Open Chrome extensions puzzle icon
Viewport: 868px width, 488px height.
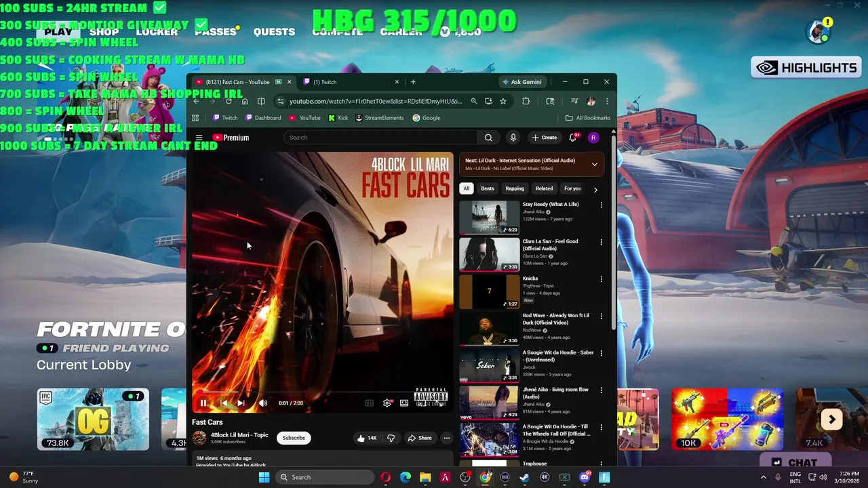526,101
